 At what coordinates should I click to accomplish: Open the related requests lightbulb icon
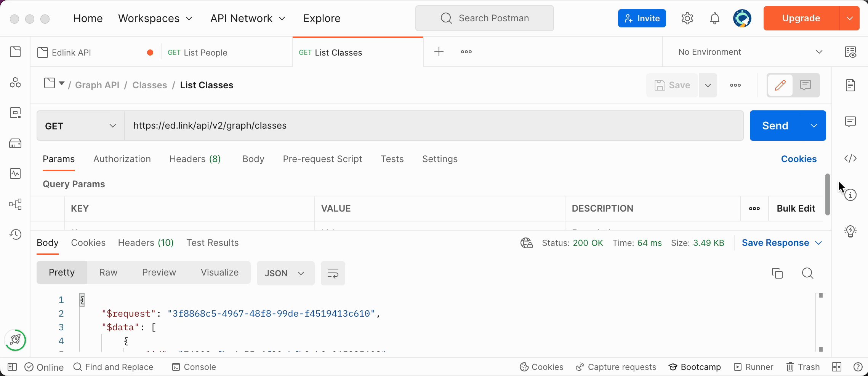(x=850, y=231)
